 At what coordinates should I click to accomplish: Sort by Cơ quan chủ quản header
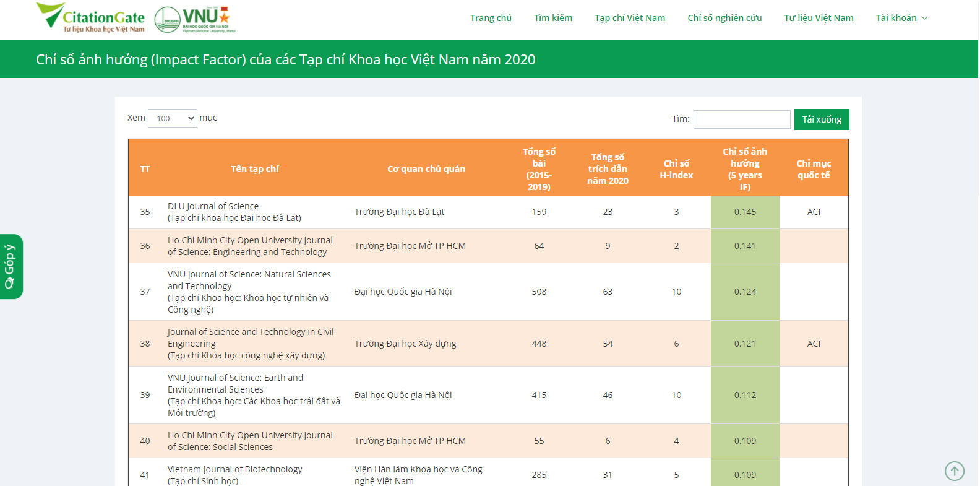(x=426, y=169)
